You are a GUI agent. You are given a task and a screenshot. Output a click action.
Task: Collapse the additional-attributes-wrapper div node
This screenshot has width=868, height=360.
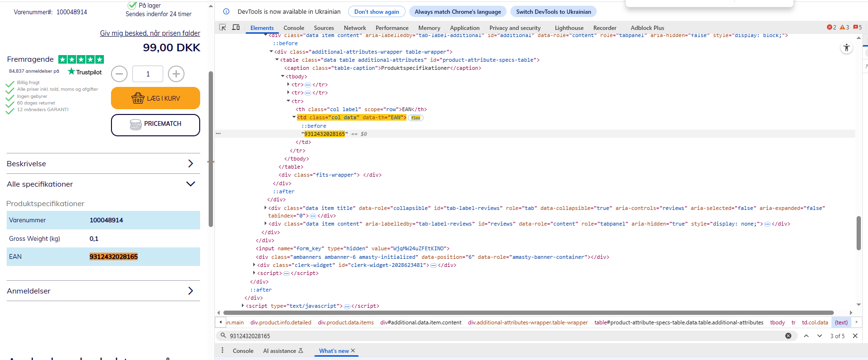[271, 52]
